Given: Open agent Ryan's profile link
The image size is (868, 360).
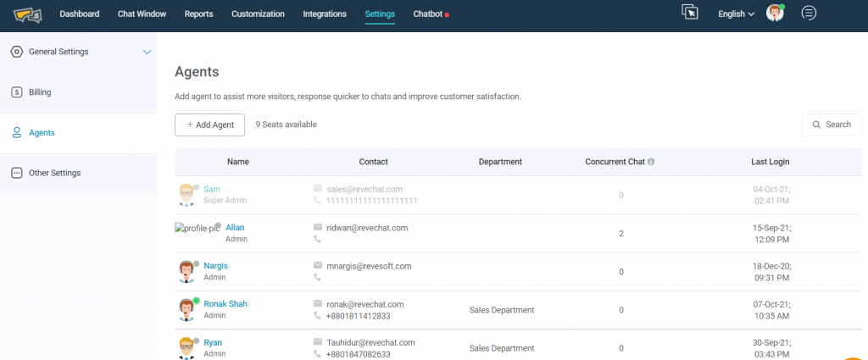Looking at the screenshot, I should [213, 342].
